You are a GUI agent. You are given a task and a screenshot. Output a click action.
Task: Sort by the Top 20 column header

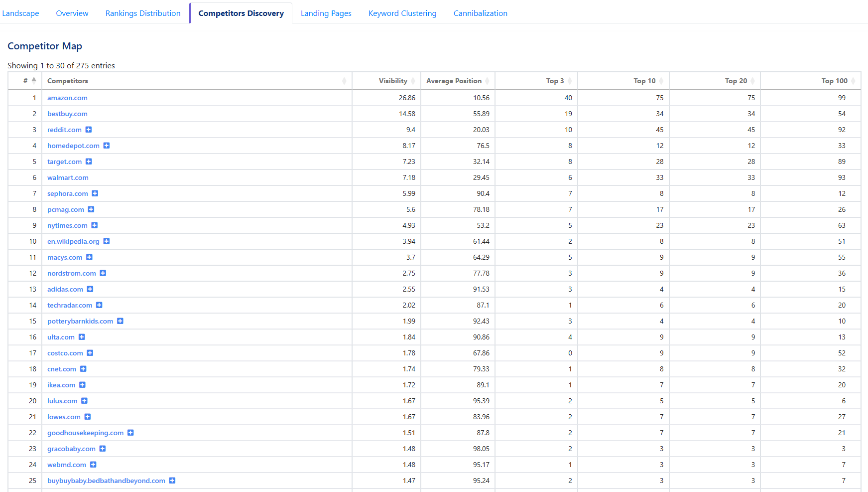[x=715, y=81]
